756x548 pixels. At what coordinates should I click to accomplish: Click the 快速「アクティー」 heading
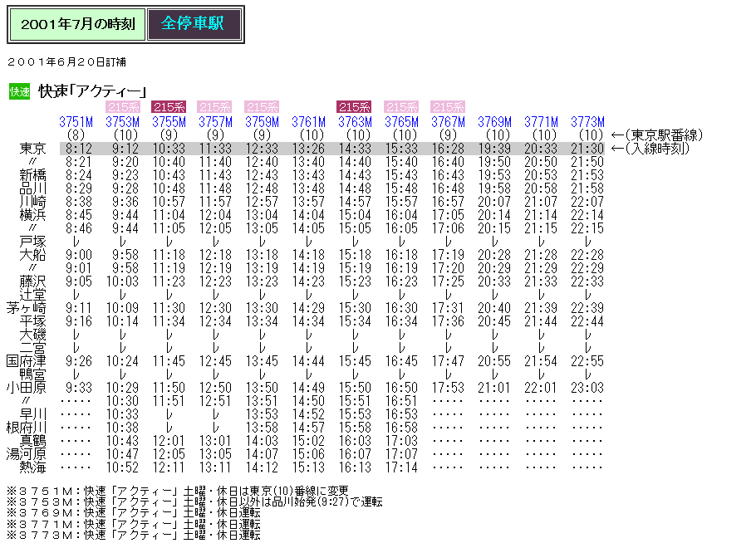(x=92, y=91)
